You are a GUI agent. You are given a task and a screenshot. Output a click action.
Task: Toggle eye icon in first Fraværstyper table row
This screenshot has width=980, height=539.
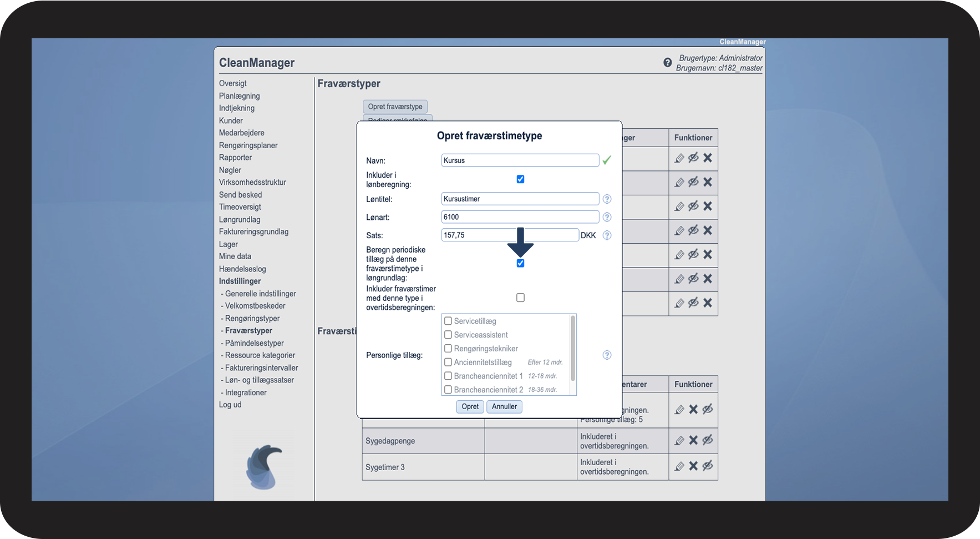pyautogui.click(x=693, y=158)
